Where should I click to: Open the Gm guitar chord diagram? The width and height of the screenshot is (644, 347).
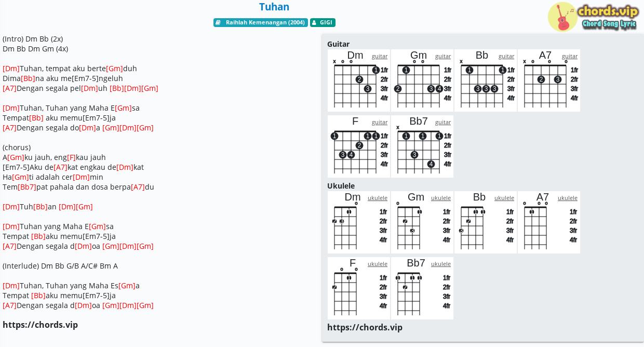(x=422, y=81)
